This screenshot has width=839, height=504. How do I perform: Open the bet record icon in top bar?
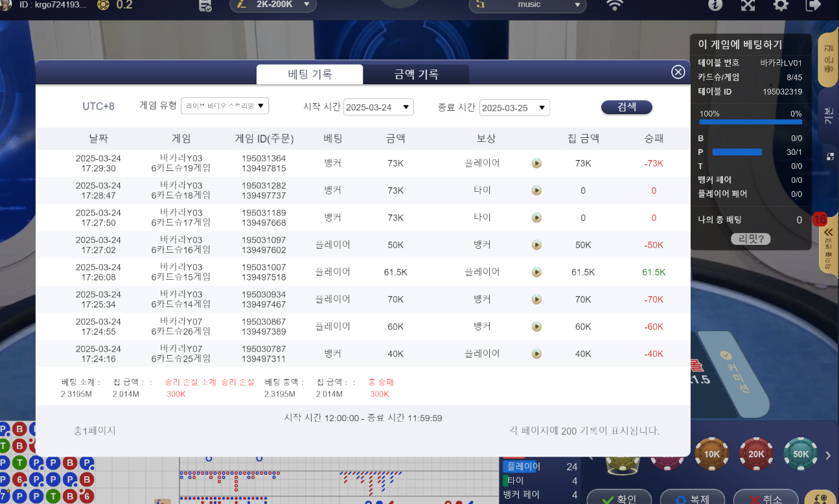pyautogui.click(x=205, y=6)
